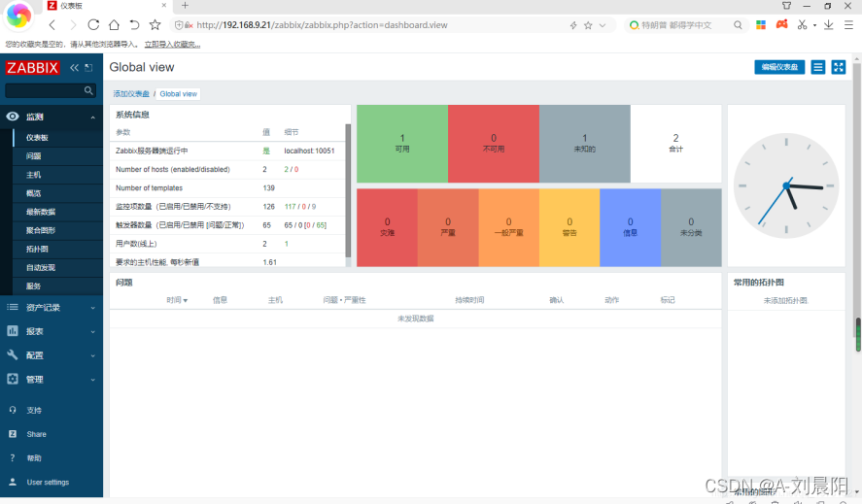Image resolution: width=862 pixels, height=504 pixels.
Task: Click the 编辑仪表盘 edit dashboard button
Action: [779, 67]
